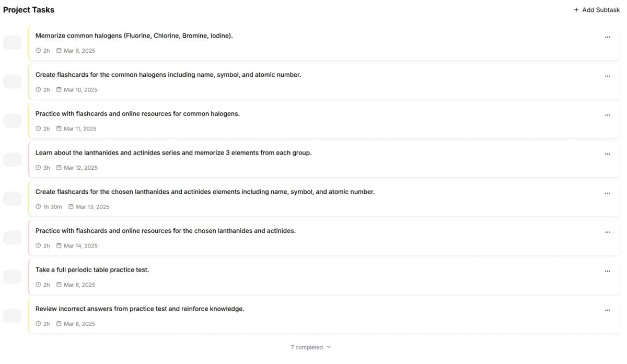Open more options for Learn lanthanides and actinides task

coord(607,154)
